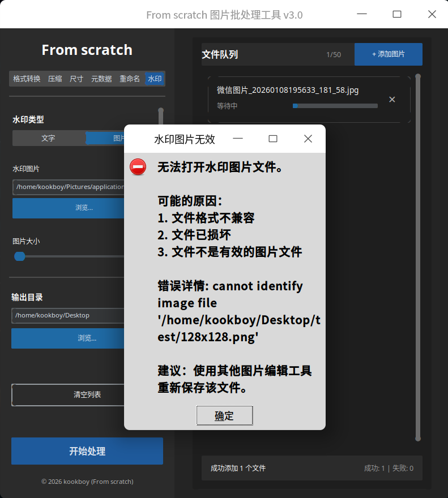This screenshot has width=448, height=498.
Task: Click the output directory path field
Action: 68,315
